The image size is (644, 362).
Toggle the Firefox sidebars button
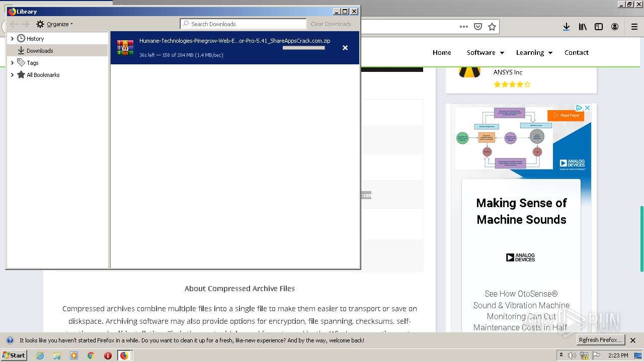click(599, 27)
